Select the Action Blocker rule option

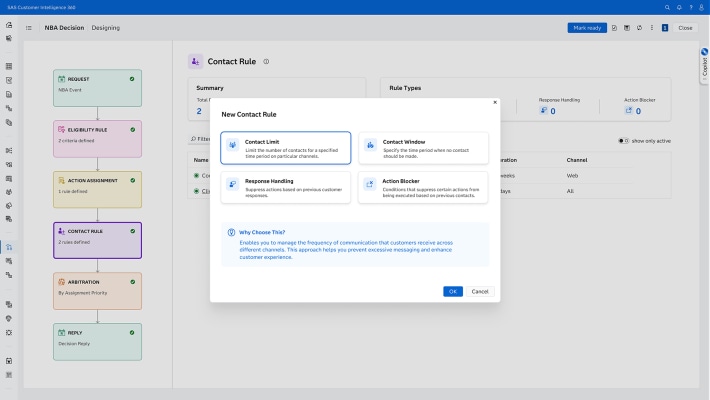[423, 187]
